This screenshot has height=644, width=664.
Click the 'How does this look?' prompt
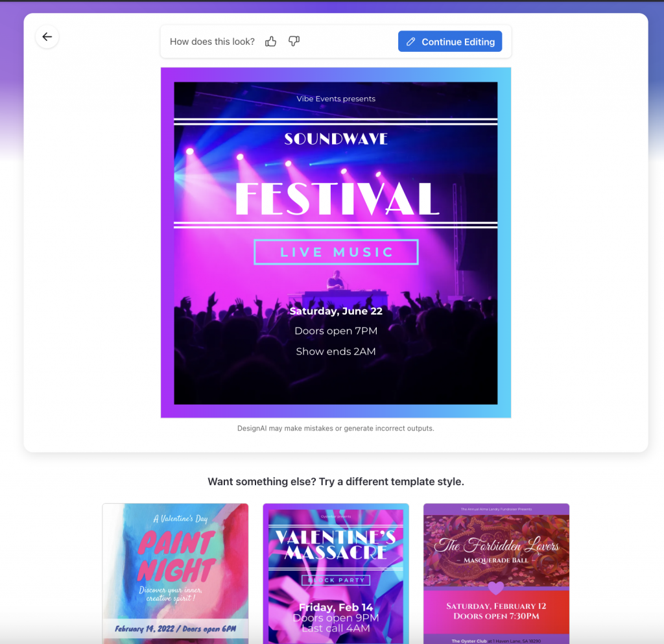click(212, 41)
